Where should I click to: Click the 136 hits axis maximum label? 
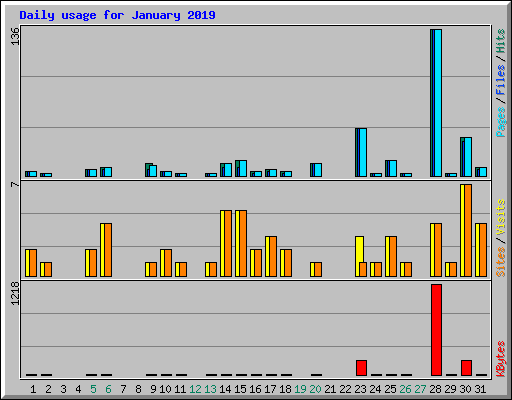pos(15,36)
